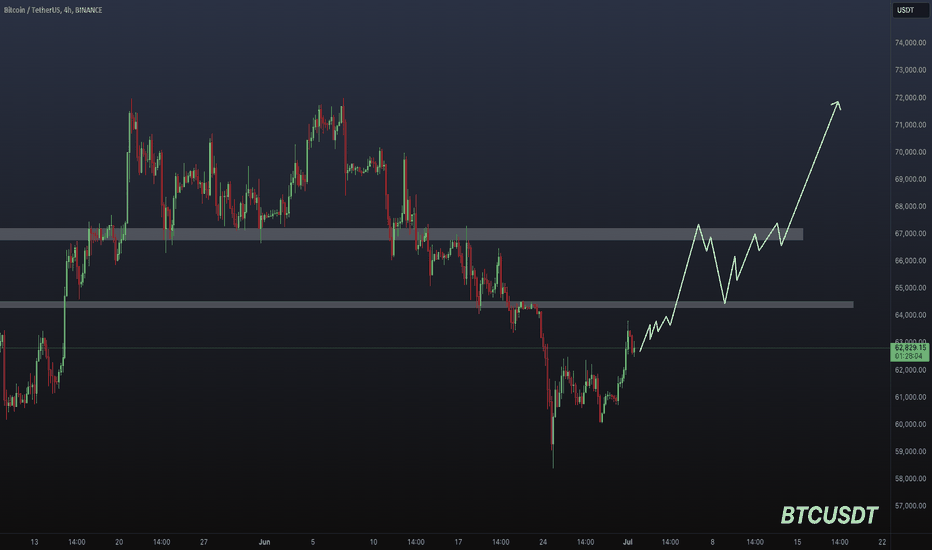Click the date label 20 on time axis
This screenshot has height=550, width=932.
[119, 542]
